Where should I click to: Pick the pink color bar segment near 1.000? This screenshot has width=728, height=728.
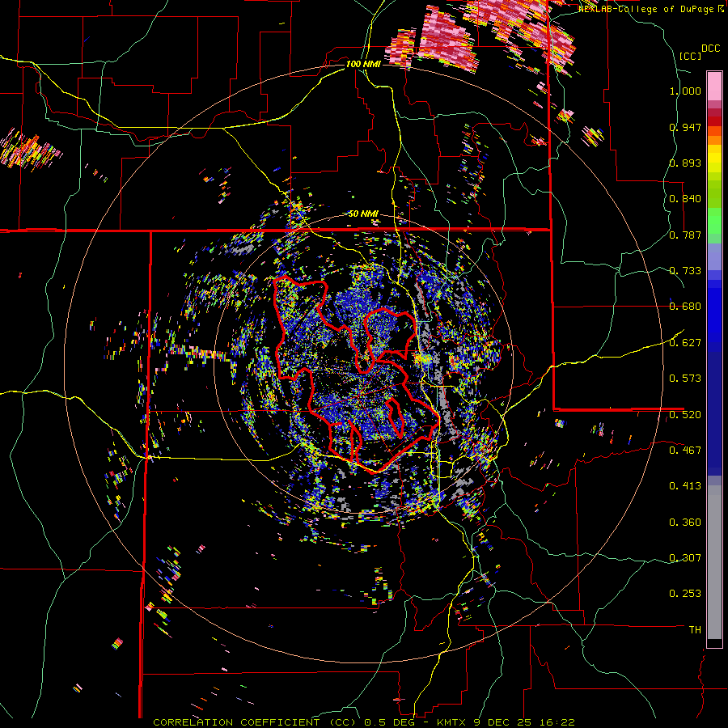click(x=714, y=86)
